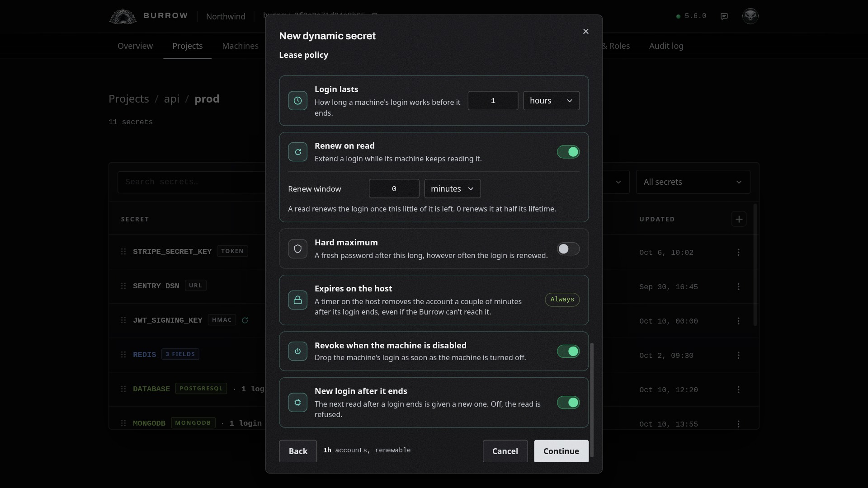Close the New dynamic secret dialog

[586, 31]
